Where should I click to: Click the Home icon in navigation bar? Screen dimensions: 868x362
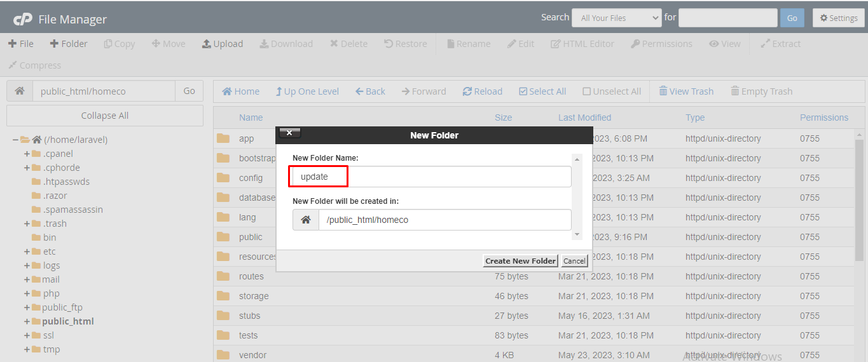(227, 91)
